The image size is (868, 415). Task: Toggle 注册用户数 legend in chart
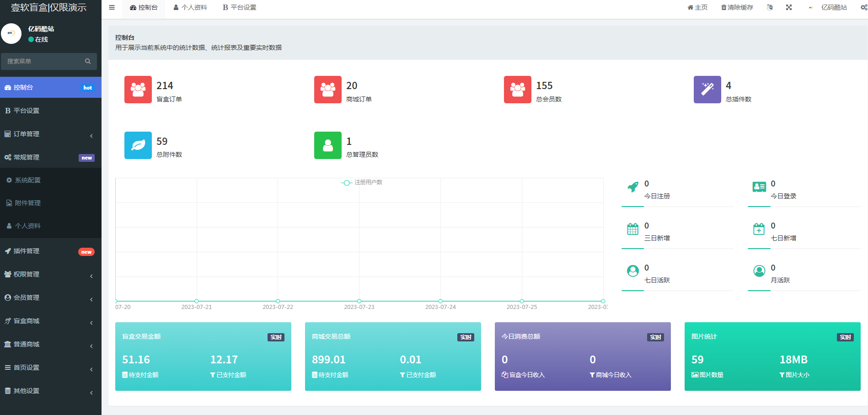[x=362, y=182]
